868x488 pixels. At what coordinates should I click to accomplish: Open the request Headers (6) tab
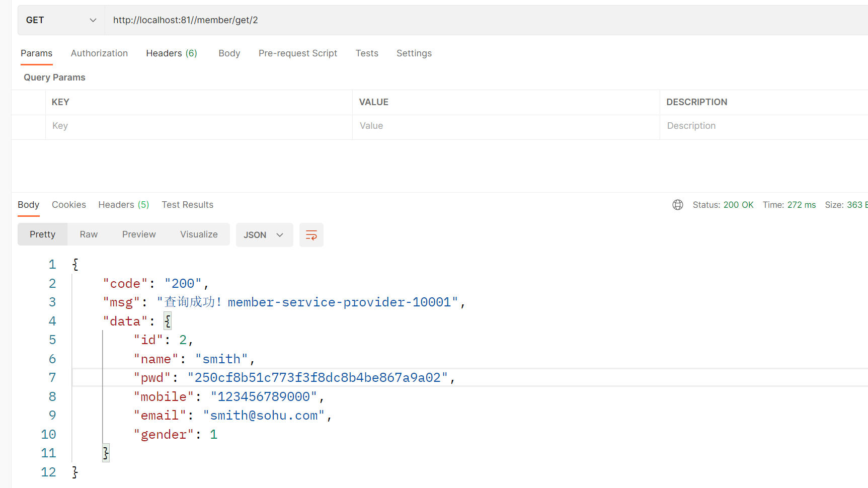(x=172, y=53)
